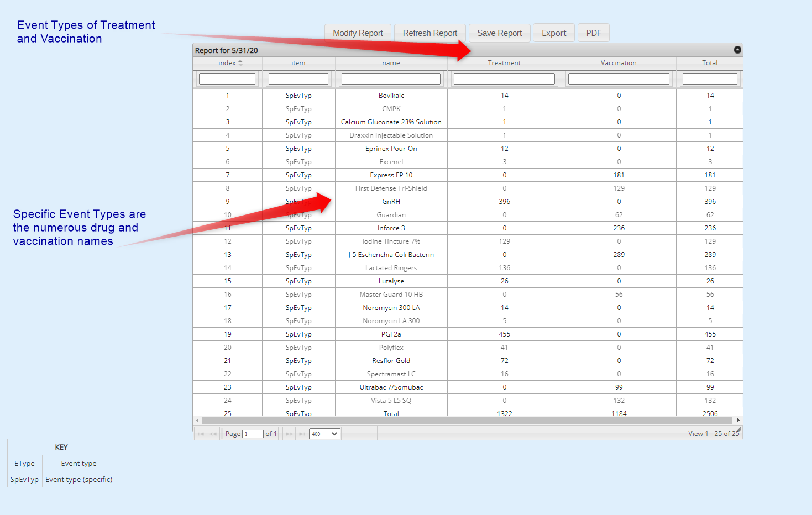Focus the item column filter field
Image resolution: width=812 pixels, height=515 pixels.
click(298, 79)
